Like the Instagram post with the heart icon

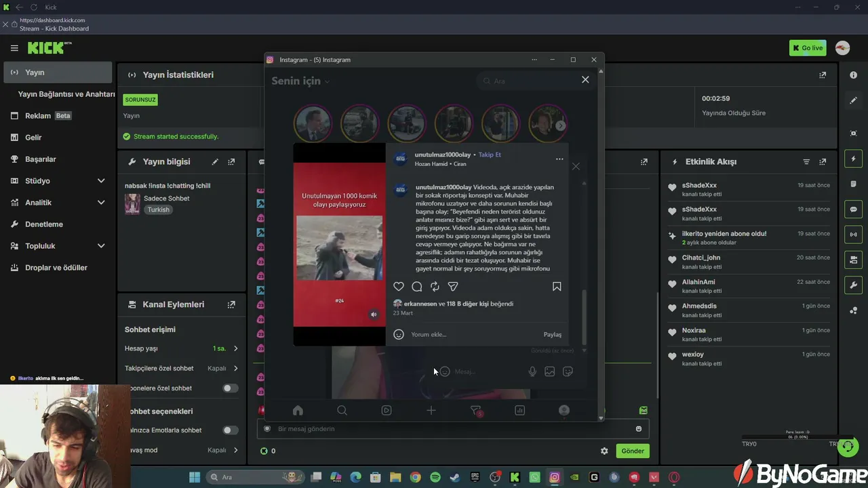click(399, 287)
